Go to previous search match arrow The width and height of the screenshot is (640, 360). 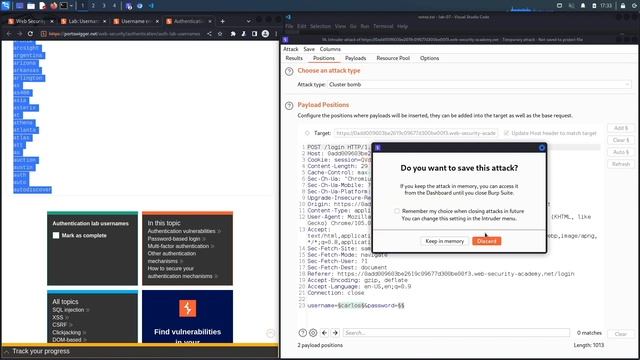pos(324,333)
